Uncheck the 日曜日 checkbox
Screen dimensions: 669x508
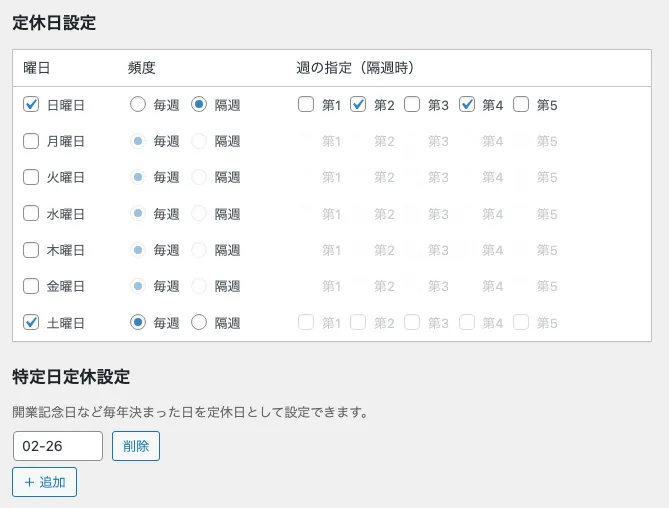(x=31, y=104)
